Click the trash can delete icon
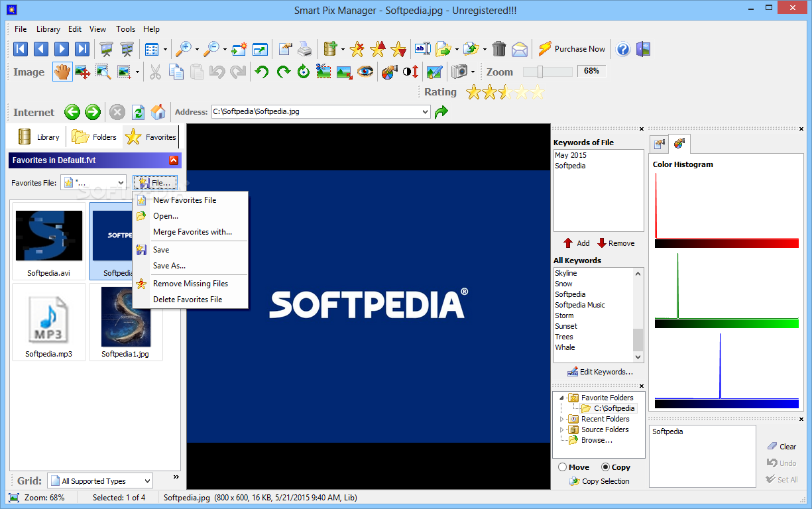 click(x=499, y=49)
